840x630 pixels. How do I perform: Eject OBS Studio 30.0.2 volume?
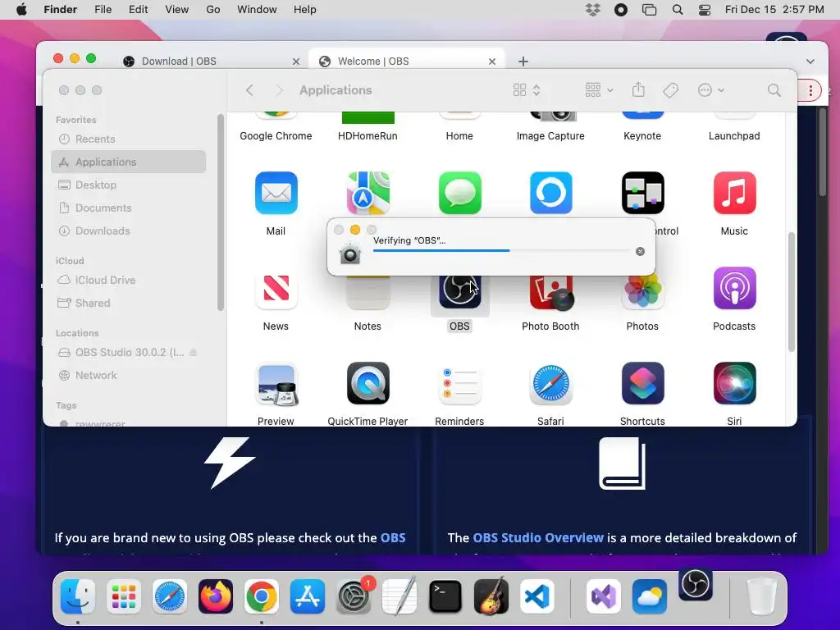194,352
